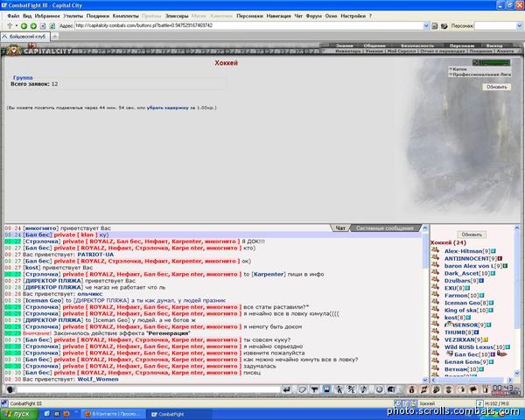This screenshot has width=525, height=420.
Task: Click the Каток location link
Action: pos(459,69)
